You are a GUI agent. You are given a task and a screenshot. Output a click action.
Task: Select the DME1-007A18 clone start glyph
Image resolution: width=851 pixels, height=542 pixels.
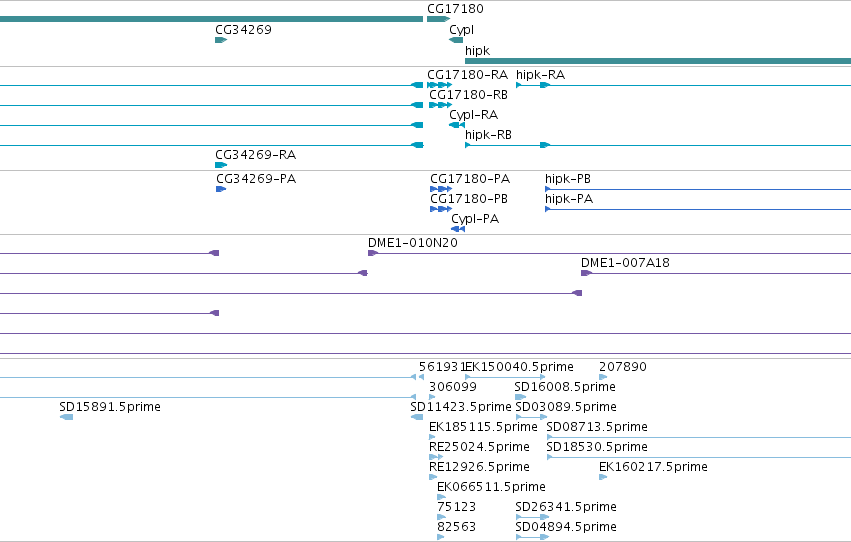coord(586,273)
